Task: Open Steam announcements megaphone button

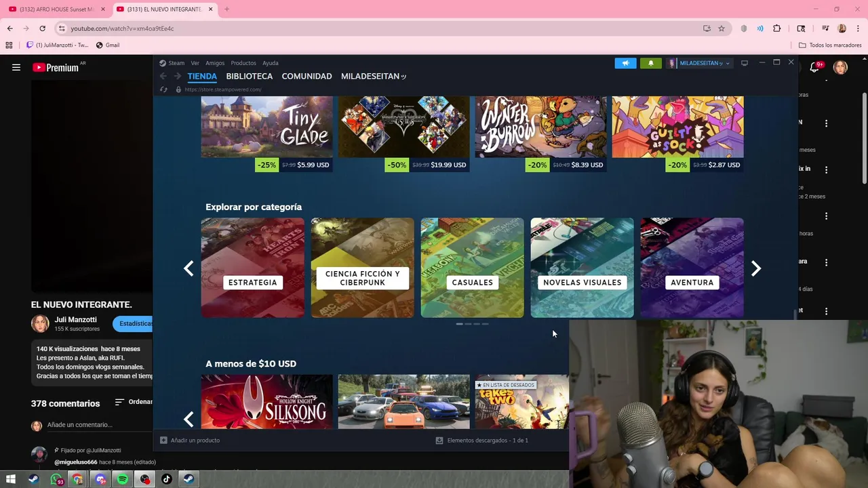Action: coord(625,63)
